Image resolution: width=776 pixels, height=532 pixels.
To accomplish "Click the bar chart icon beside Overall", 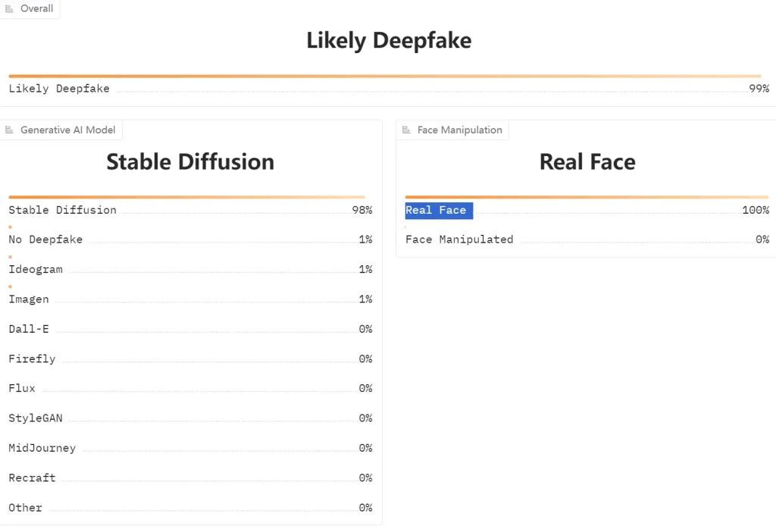I will coord(11,8).
